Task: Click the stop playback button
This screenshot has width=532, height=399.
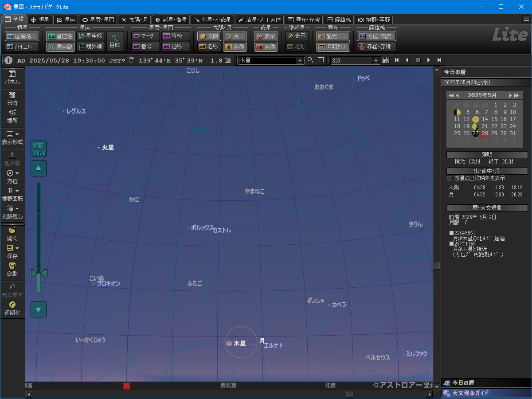Action: click(418, 60)
